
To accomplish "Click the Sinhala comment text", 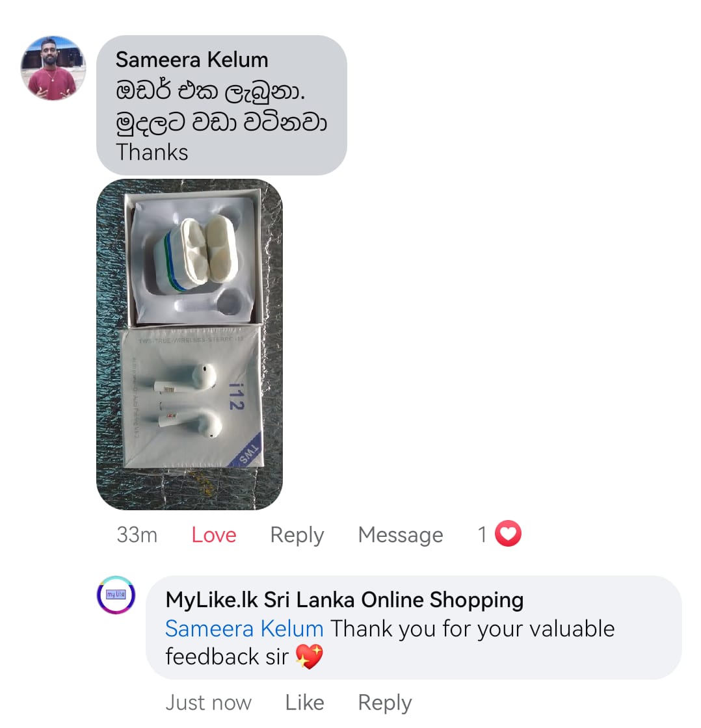I will coord(221,107).
